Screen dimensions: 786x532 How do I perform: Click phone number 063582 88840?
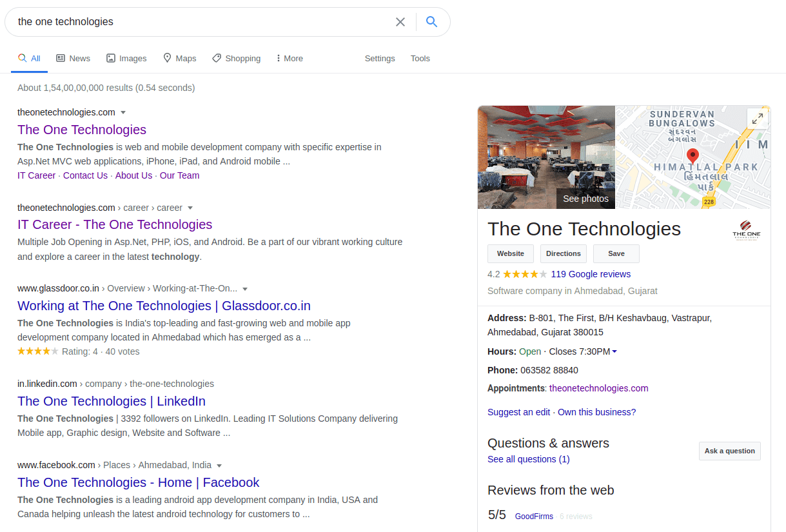[549, 370]
